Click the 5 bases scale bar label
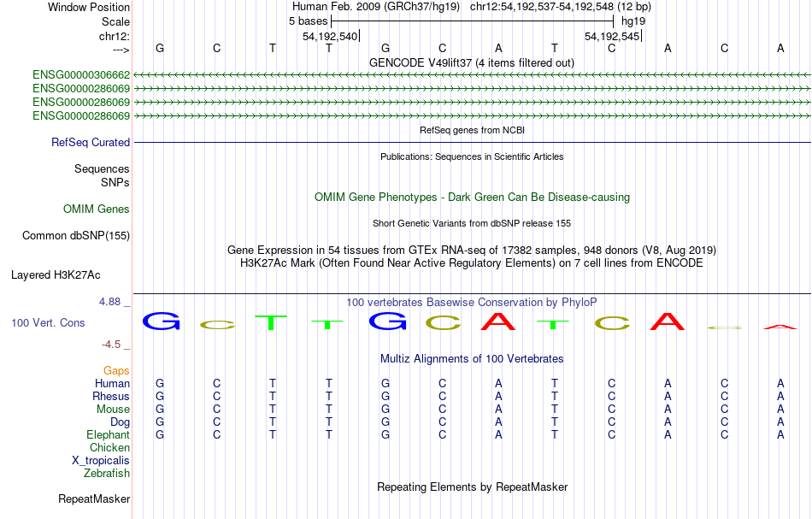Viewport: 812px width, 519px height. (x=308, y=21)
